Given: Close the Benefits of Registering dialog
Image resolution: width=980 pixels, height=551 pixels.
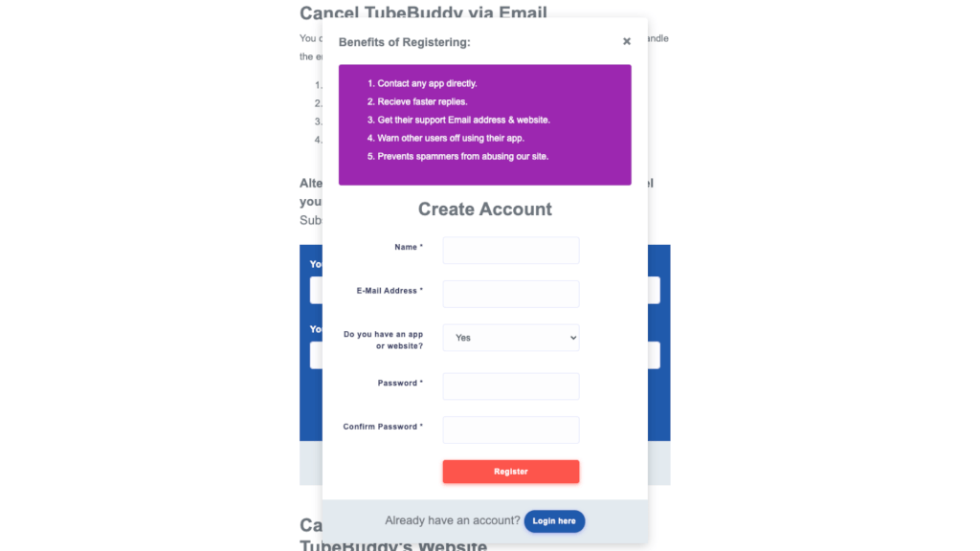Looking at the screenshot, I should coord(626,41).
